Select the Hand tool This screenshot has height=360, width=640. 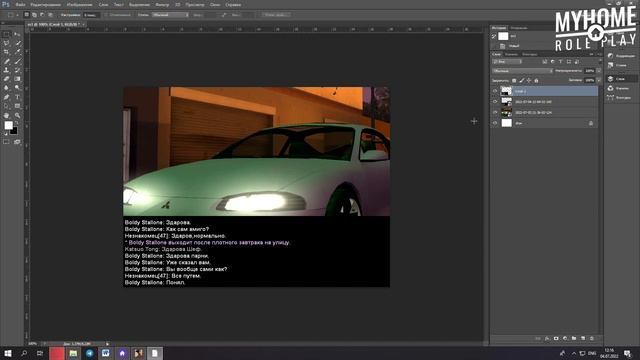(6, 116)
